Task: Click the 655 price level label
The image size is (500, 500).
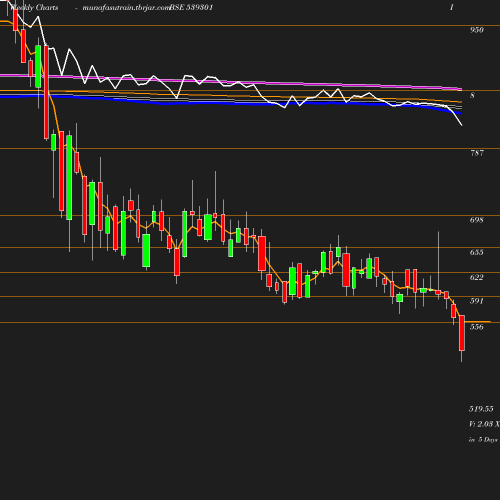Action: coord(476,252)
